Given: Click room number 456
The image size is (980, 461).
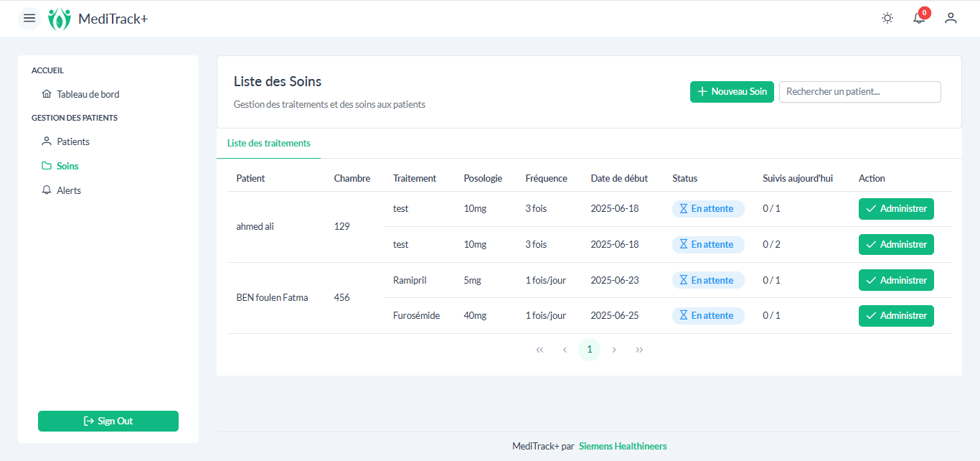Looking at the screenshot, I should click(342, 297).
